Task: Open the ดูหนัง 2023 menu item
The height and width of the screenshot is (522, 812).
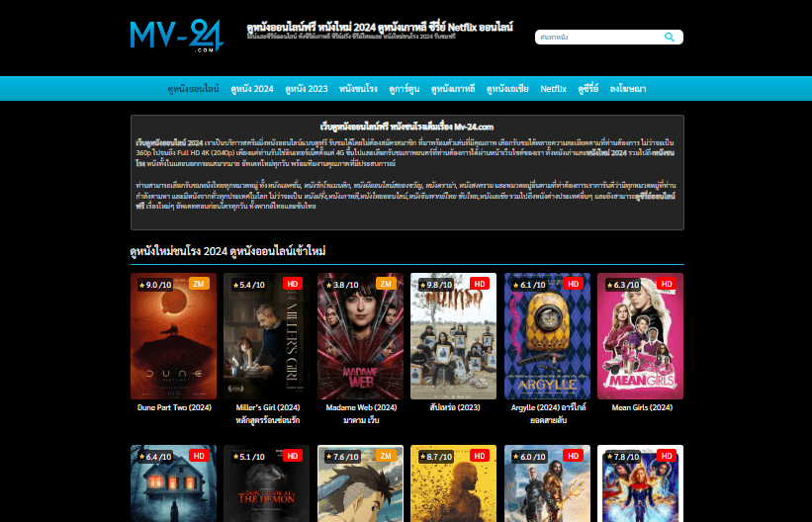Action: click(x=306, y=89)
